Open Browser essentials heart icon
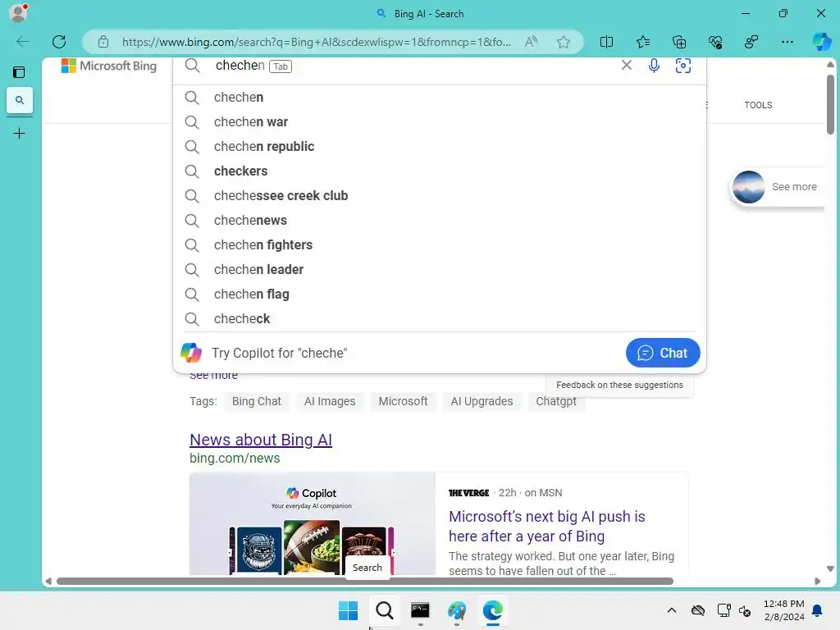Screen dimensions: 840x630 click(x=715, y=42)
